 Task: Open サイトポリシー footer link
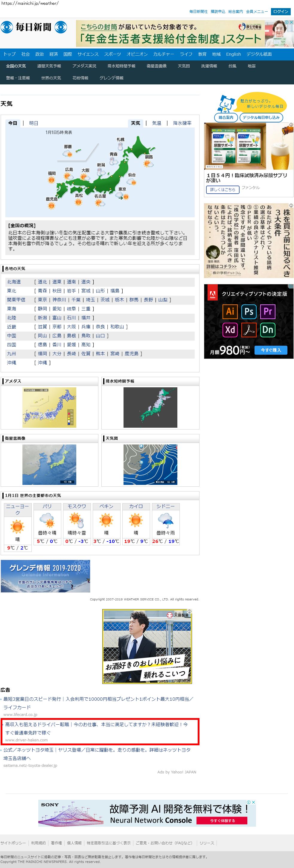point(13,843)
